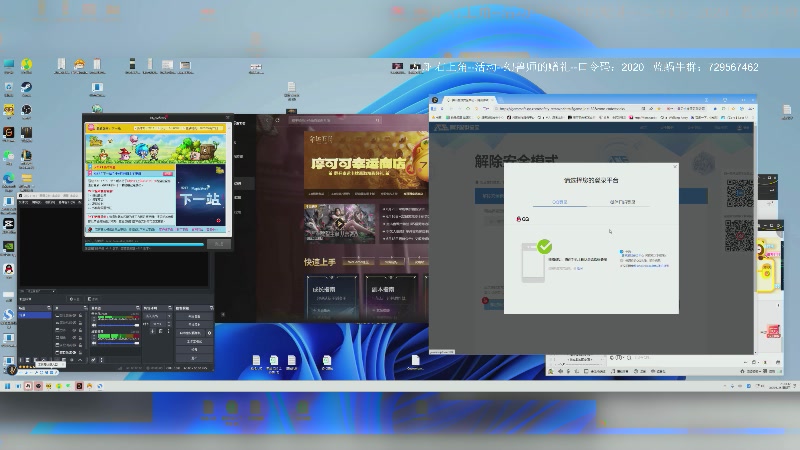Click the grey start button in MapleStory launcher

(218, 244)
